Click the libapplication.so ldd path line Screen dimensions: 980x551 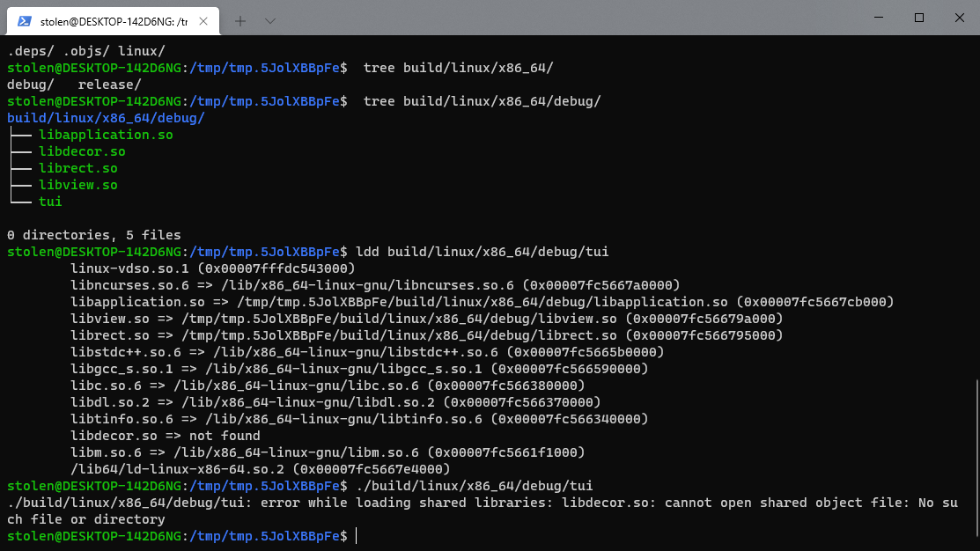[x=482, y=303]
